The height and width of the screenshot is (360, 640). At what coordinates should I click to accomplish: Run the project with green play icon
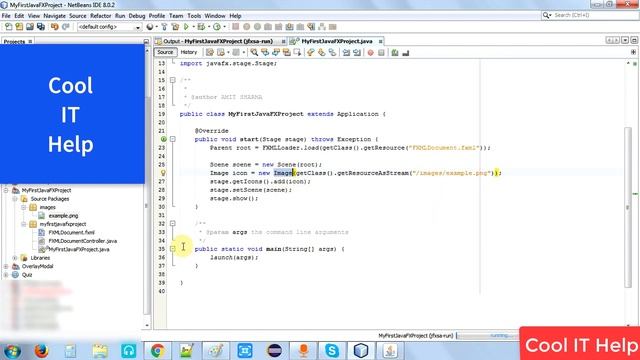click(187, 27)
